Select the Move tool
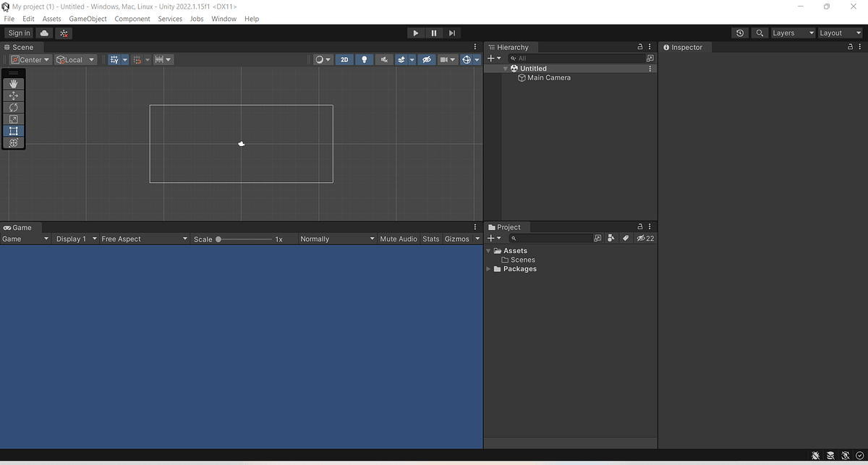Screen dimensions: 868x465 13,95
